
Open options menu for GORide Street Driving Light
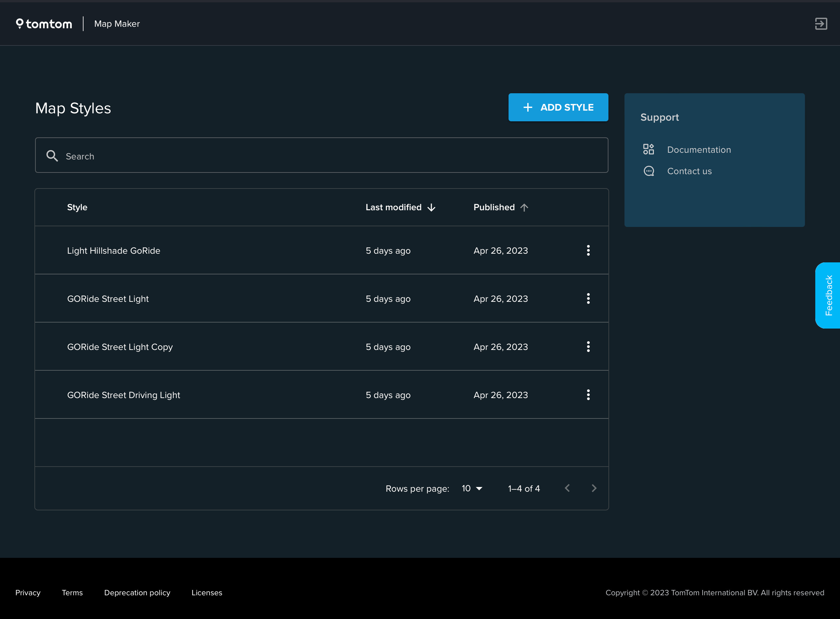tap(588, 395)
